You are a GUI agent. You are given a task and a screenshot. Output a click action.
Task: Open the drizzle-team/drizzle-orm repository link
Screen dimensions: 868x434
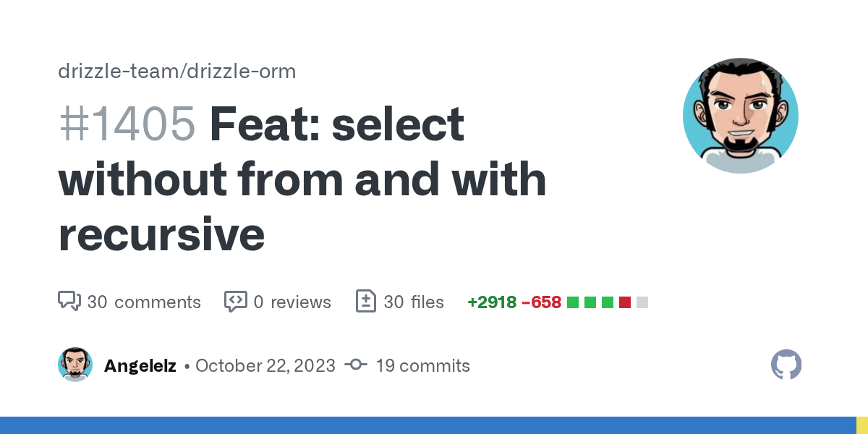[x=176, y=72]
